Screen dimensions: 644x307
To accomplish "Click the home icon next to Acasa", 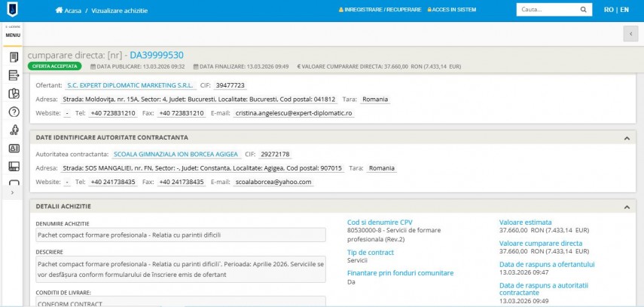I will coord(60,11).
